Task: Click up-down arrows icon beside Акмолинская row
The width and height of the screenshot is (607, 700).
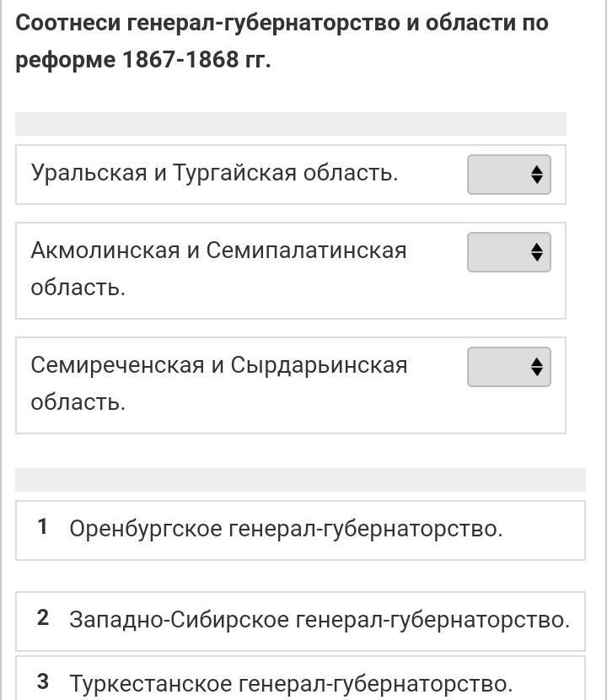Action: coord(537,252)
